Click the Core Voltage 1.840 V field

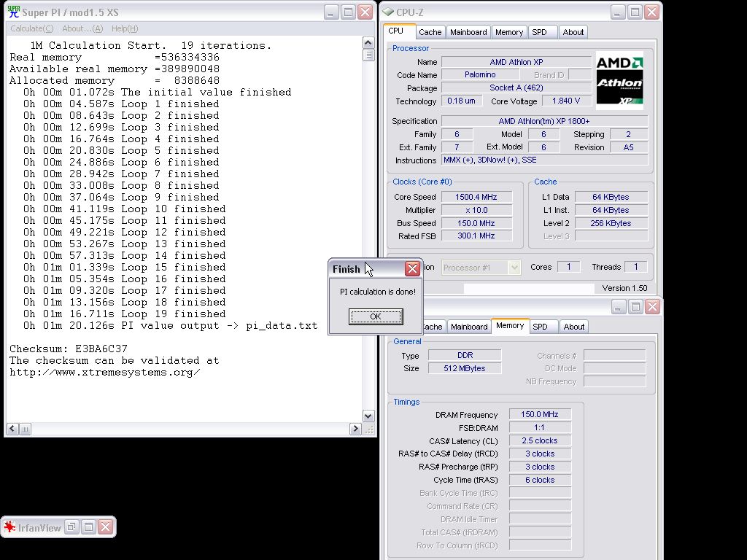click(x=566, y=101)
